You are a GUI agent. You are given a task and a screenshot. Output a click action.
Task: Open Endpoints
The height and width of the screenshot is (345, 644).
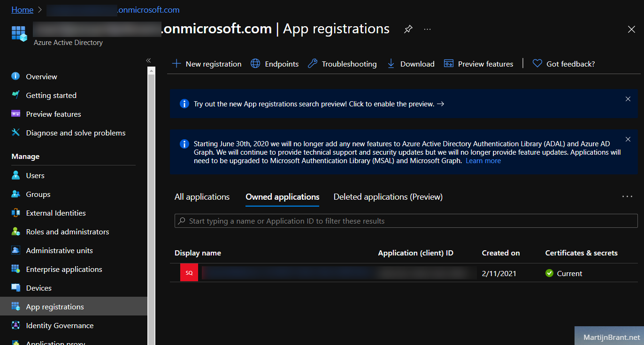click(x=282, y=64)
